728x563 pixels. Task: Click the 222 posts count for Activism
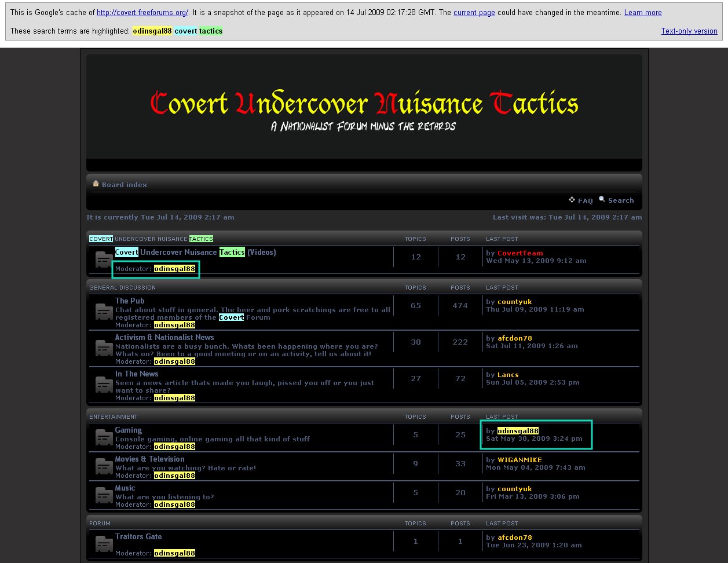tap(460, 342)
